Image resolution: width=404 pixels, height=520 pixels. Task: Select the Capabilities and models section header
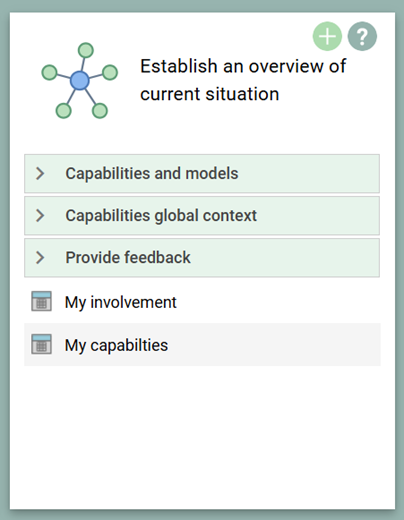pos(202,173)
